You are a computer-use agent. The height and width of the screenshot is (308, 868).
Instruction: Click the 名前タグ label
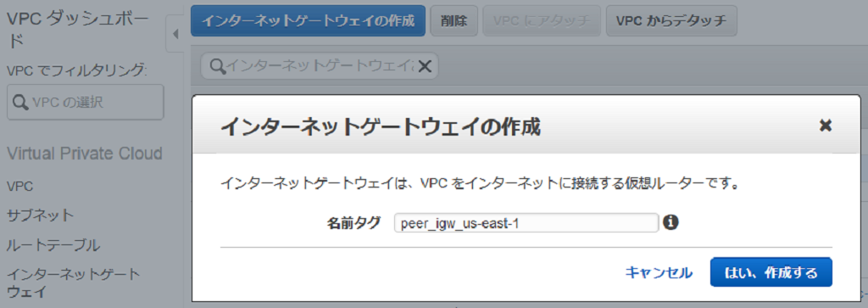click(353, 222)
